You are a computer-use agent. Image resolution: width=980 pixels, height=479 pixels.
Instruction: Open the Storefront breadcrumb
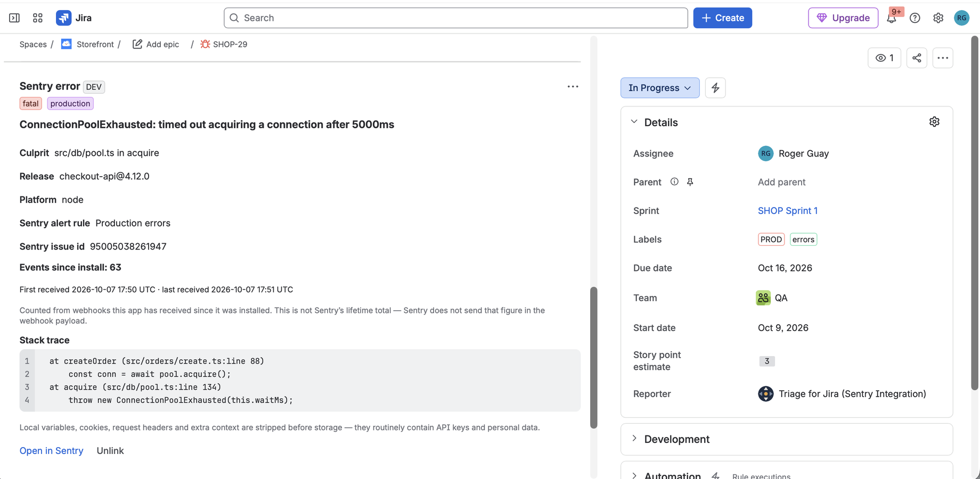95,44
